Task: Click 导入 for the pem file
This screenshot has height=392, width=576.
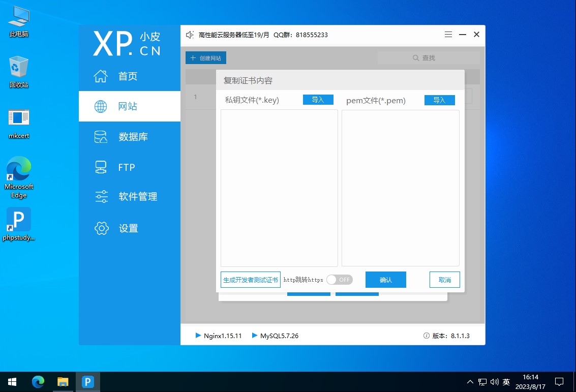Action: 440,100
